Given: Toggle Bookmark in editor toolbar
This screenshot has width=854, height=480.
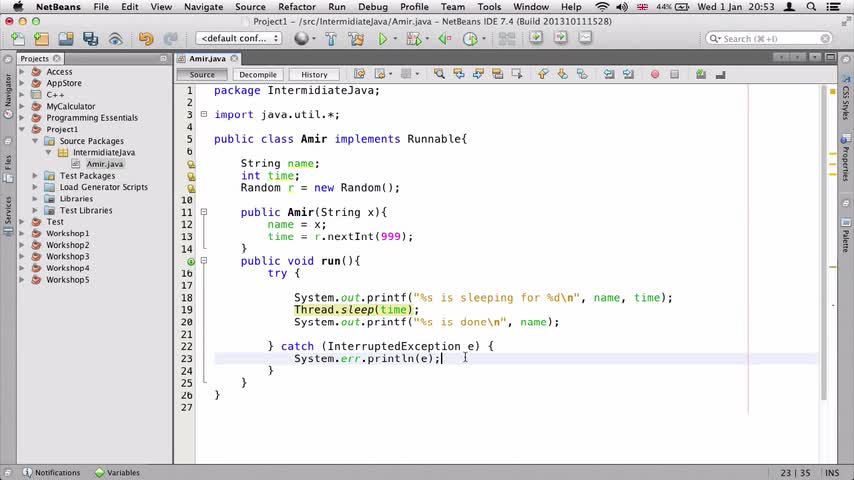Looking at the screenshot, I should point(582,74).
